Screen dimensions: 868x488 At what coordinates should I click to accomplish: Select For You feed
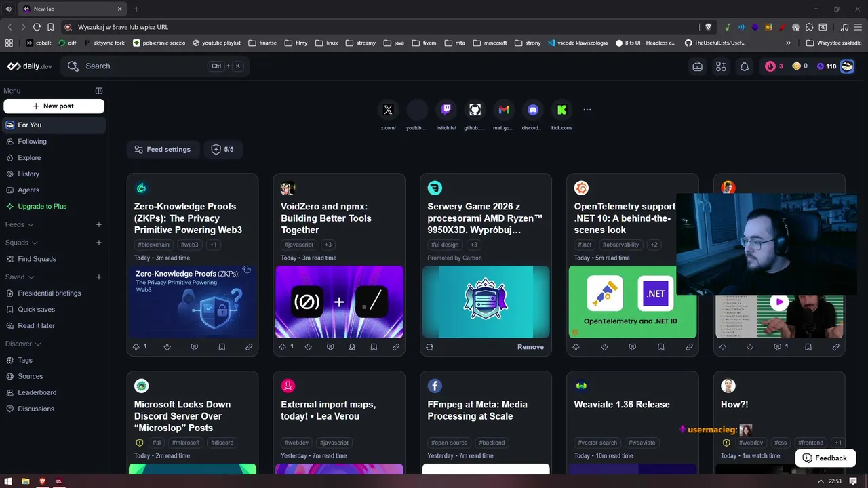tap(54, 125)
